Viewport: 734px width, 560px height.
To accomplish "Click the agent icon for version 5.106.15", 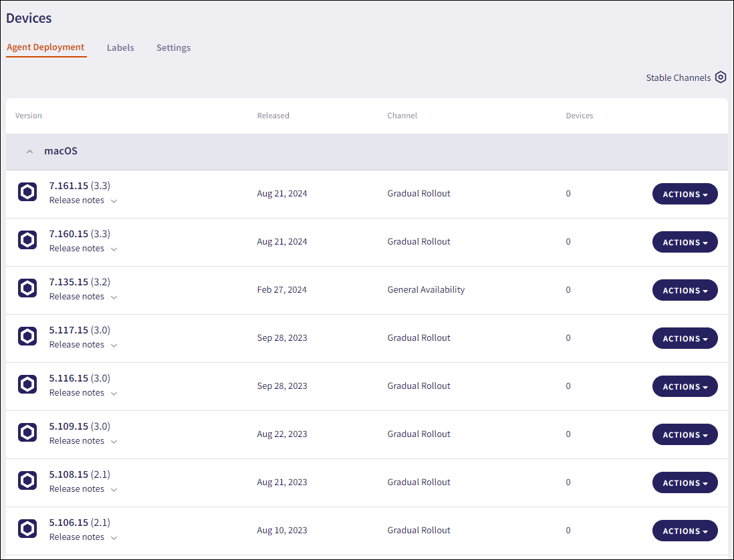I will 27,529.
